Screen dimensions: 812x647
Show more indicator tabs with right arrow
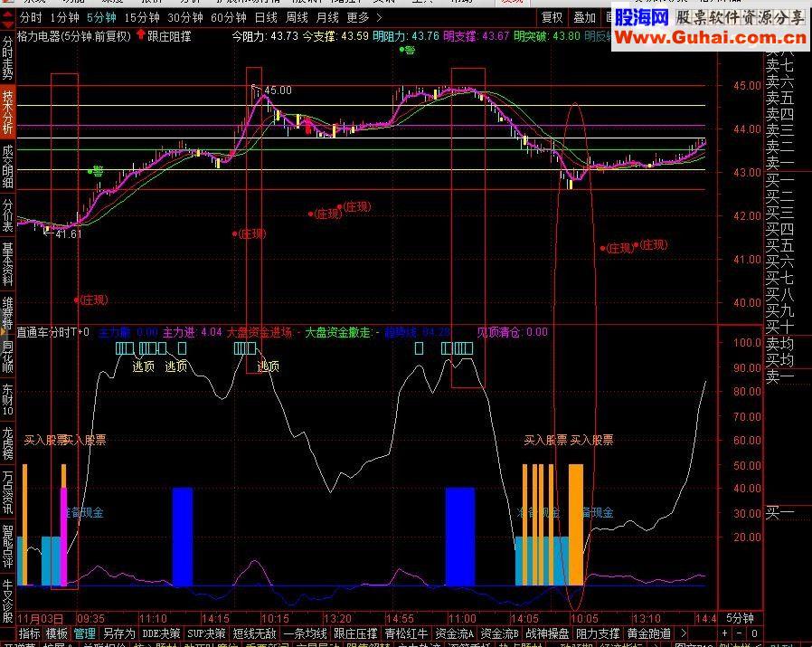coord(684,633)
